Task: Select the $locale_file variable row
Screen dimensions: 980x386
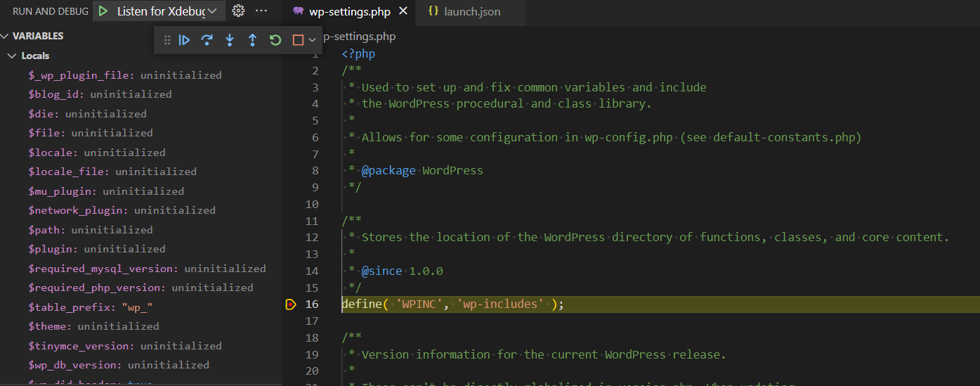Action: point(141,172)
